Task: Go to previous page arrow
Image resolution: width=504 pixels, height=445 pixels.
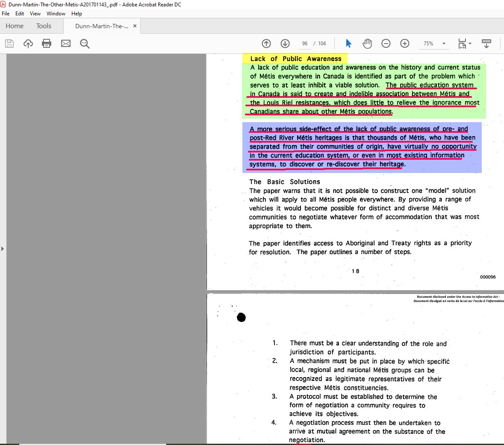Action: (x=266, y=43)
